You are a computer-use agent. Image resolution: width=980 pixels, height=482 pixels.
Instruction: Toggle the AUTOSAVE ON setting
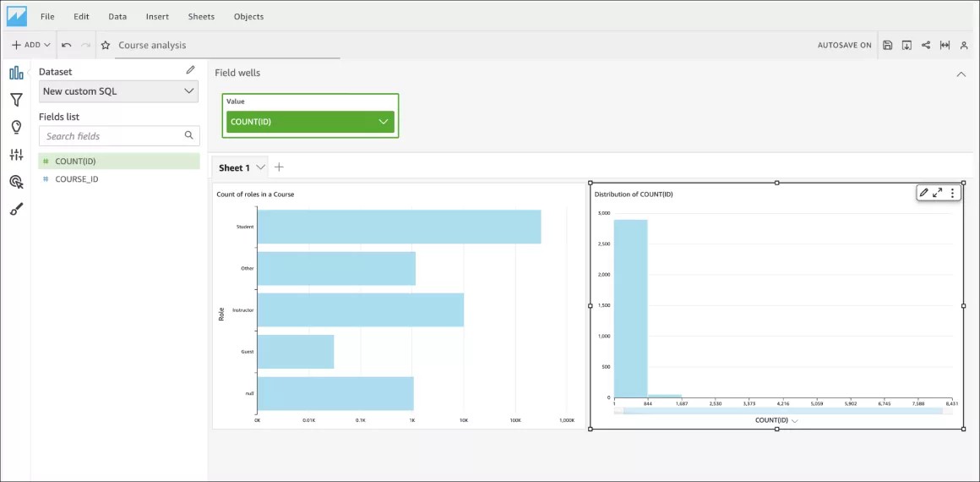844,45
